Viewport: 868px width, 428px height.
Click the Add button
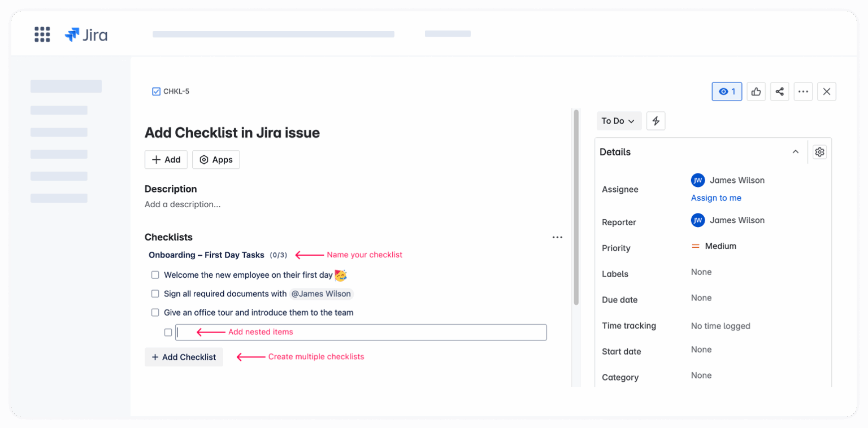tap(166, 159)
